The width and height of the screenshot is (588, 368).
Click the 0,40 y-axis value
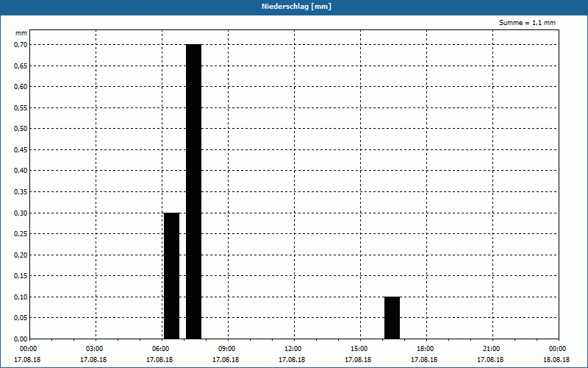(21, 171)
